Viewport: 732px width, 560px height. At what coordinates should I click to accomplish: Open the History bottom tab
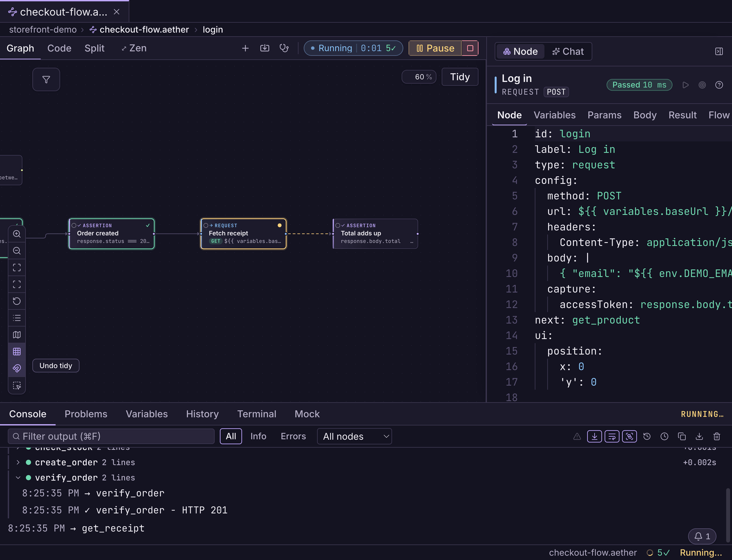coord(202,414)
